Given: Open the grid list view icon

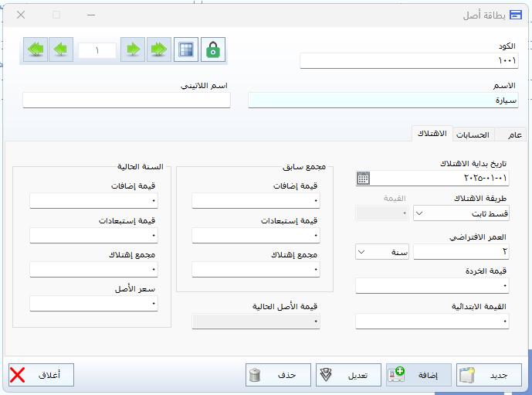Looking at the screenshot, I should pyautogui.click(x=185, y=49).
